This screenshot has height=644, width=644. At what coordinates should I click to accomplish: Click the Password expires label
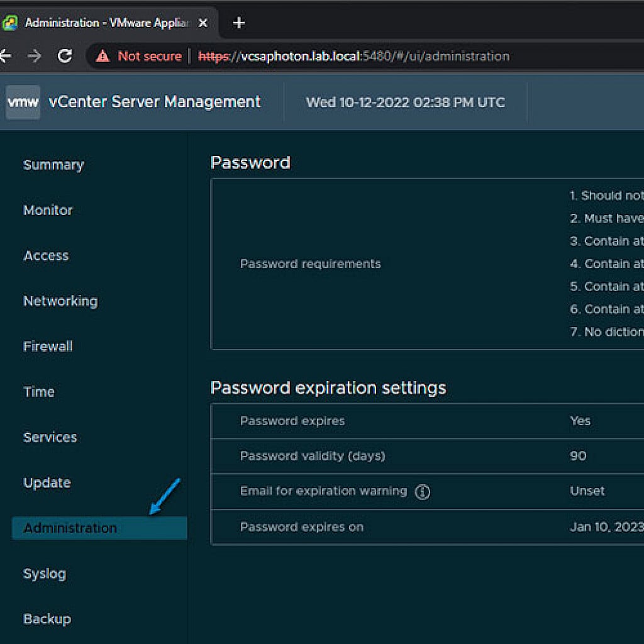click(x=292, y=421)
